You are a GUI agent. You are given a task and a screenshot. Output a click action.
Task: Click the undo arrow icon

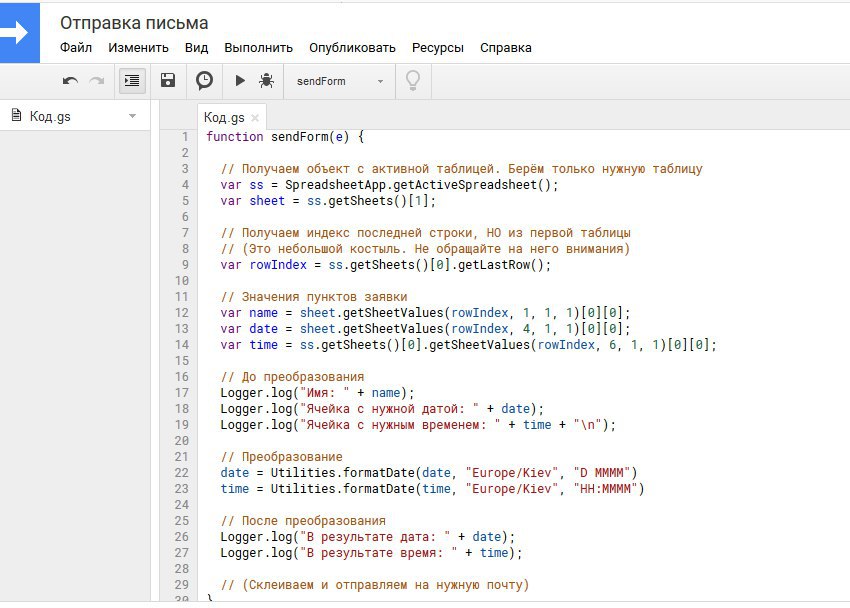69,81
